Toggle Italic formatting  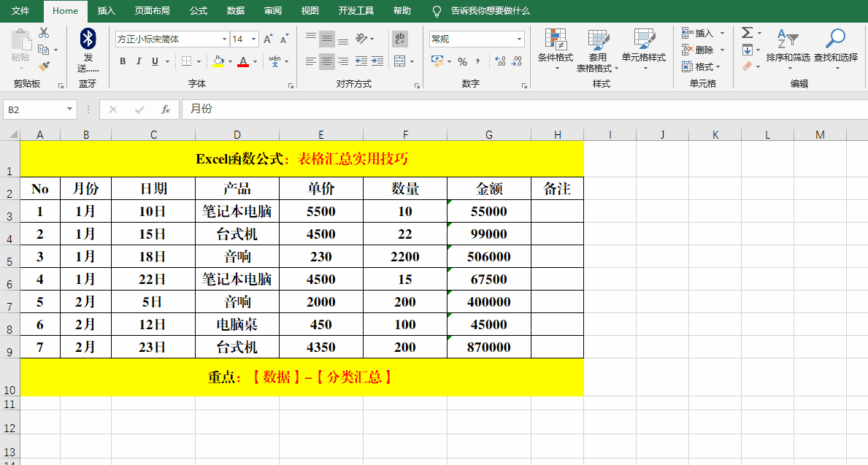pyautogui.click(x=139, y=61)
